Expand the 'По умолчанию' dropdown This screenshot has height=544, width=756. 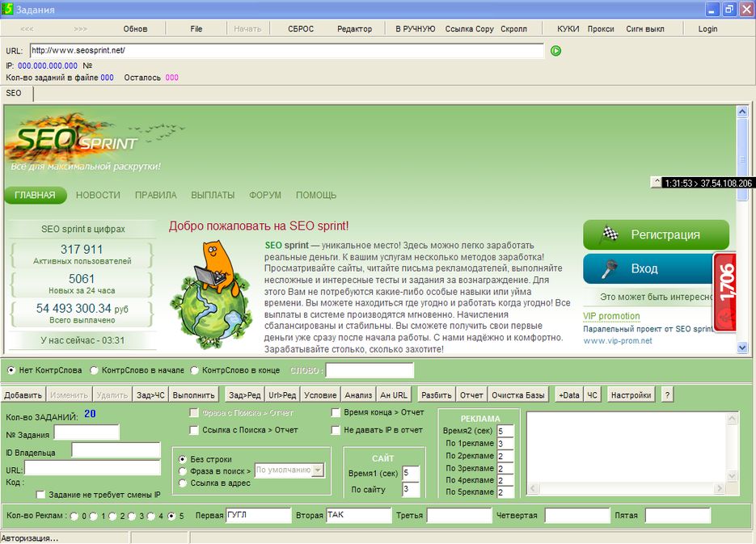tap(317, 470)
